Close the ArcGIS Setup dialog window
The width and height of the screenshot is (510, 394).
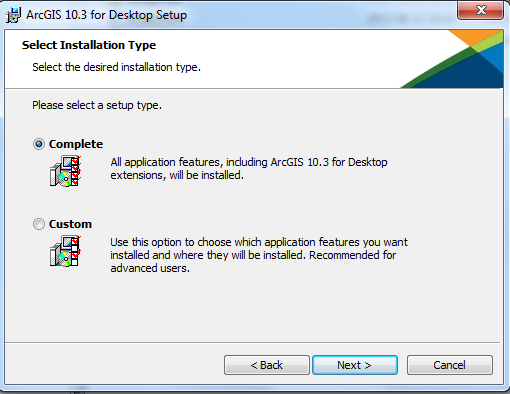[480, 10]
